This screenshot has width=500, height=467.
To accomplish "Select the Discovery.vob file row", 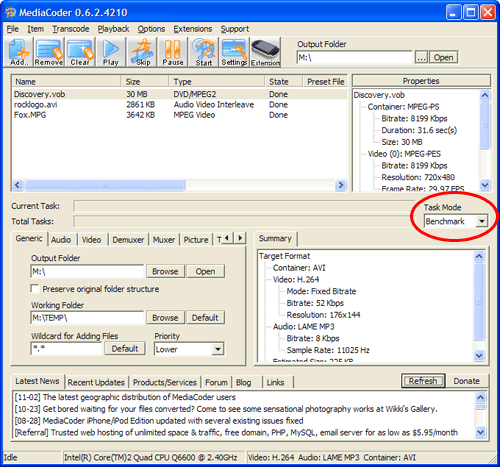I will pyautogui.click(x=179, y=94).
